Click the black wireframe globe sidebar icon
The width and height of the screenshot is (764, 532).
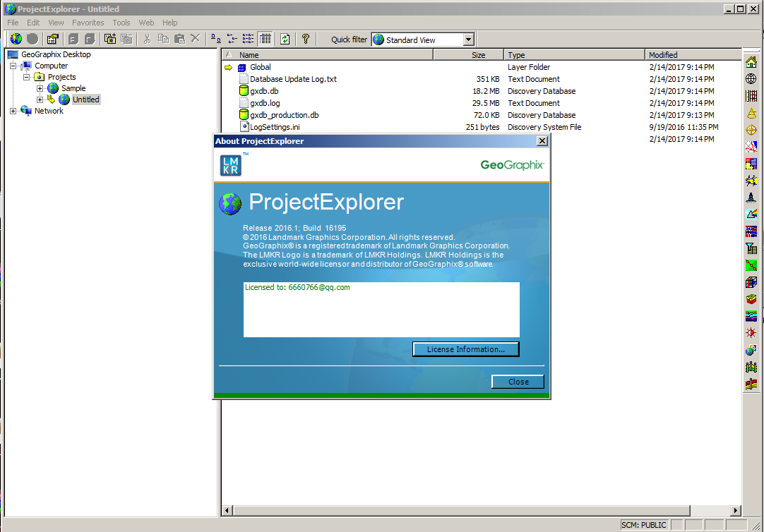[751, 79]
